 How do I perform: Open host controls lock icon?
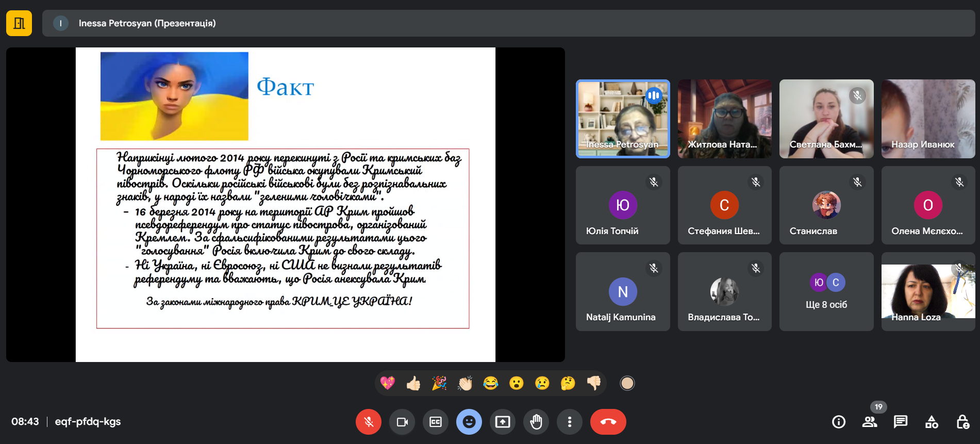click(962, 422)
